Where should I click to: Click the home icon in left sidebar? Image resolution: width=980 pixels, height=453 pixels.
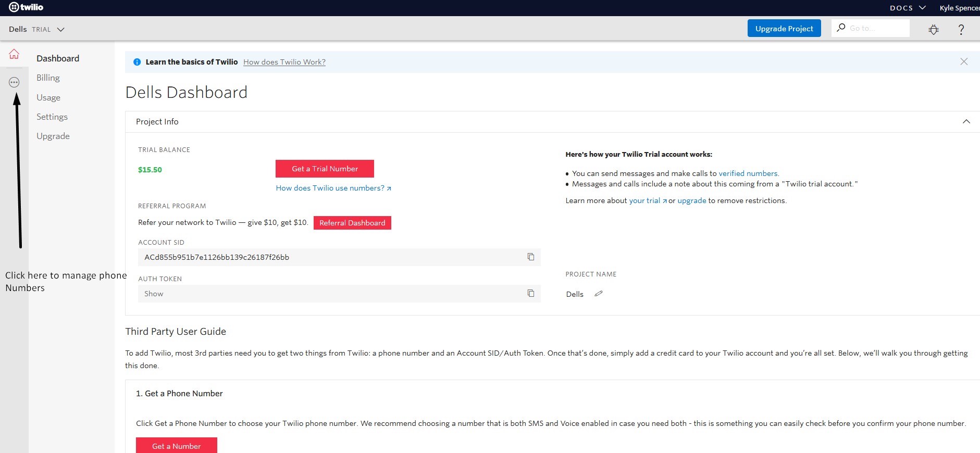coord(14,54)
